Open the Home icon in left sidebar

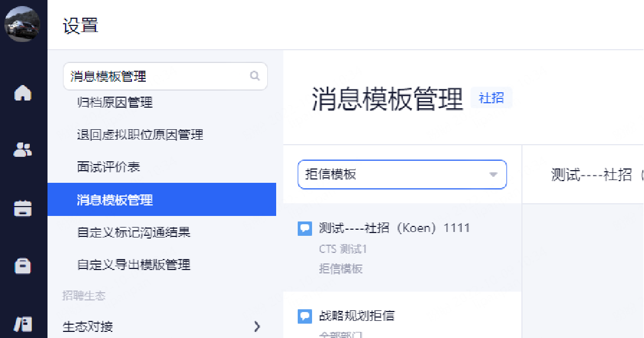[23, 93]
